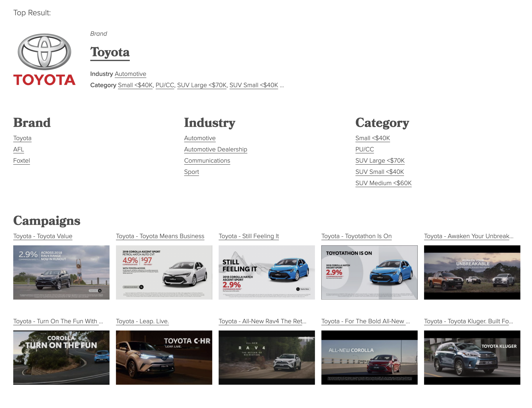
Task: Open the Automotive link beside Industry label
Action: pos(130,74)
